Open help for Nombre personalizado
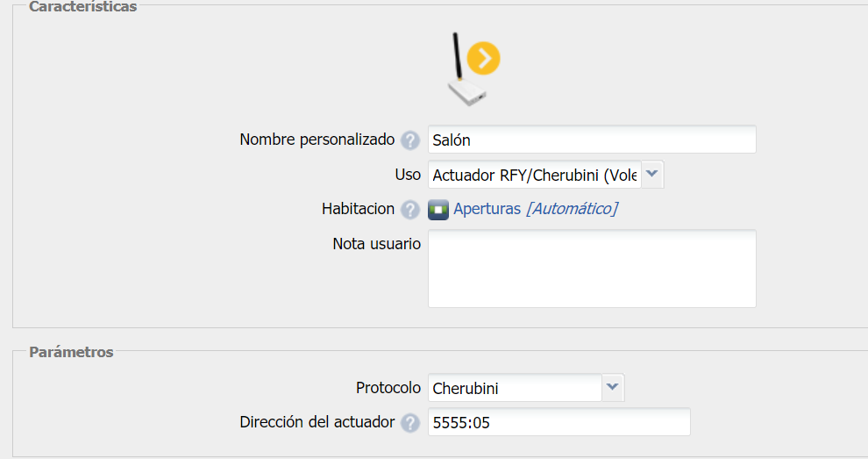Image resolution: width=868 pixels, height=459 pixels. click(x=409, y=140)
